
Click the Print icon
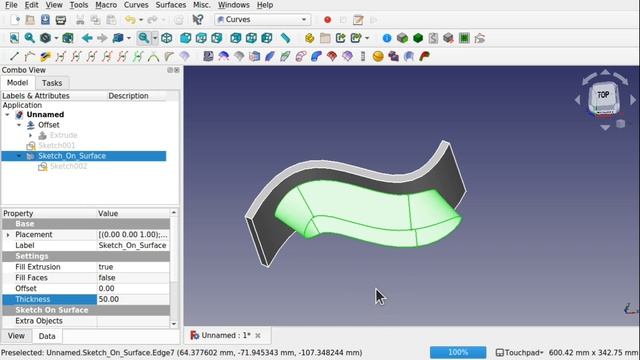pos(61,20)
